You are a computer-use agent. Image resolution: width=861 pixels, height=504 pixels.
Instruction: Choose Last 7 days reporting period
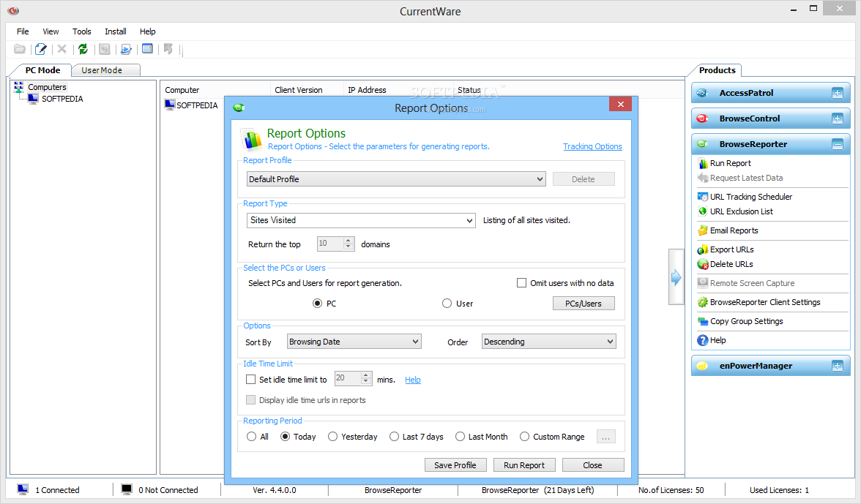click(394, 437)
